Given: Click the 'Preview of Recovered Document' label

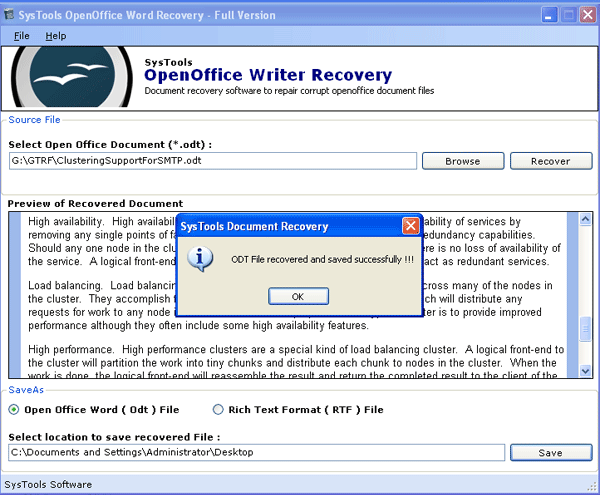Looking at the screenshot, I should pos(95,204).
